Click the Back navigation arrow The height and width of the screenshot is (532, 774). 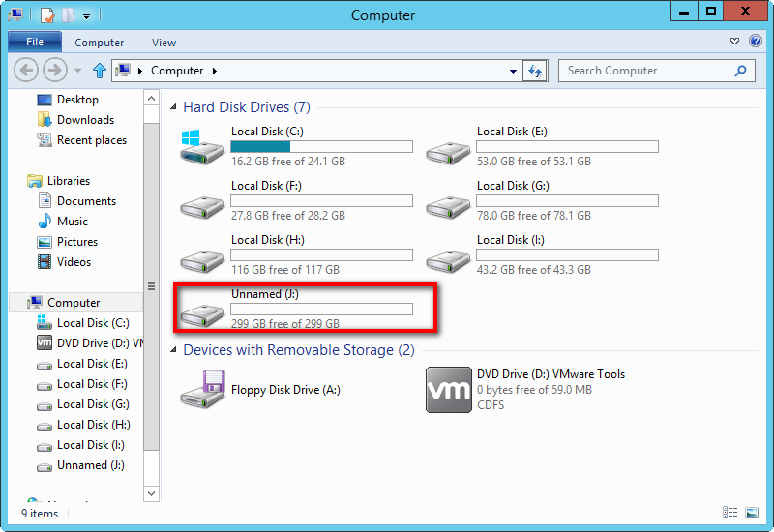[26, 71]
